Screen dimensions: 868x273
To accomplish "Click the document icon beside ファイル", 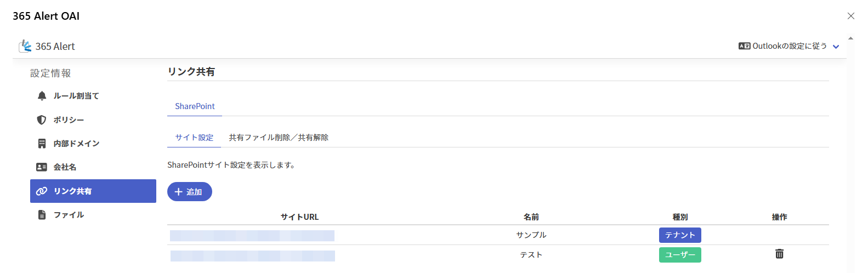I will click(42, 215).
